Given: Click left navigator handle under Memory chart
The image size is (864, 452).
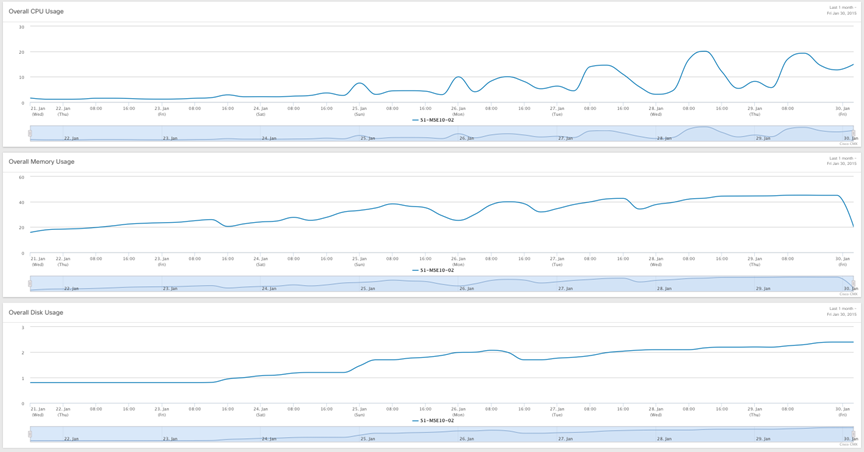Looking at the screenshot, I should click(x=30, y=284).
